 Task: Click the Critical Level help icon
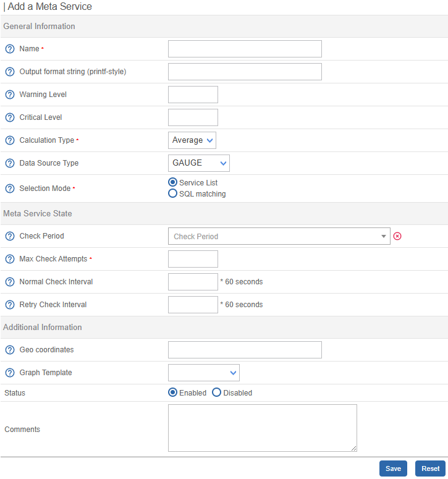tap(10, 117)
